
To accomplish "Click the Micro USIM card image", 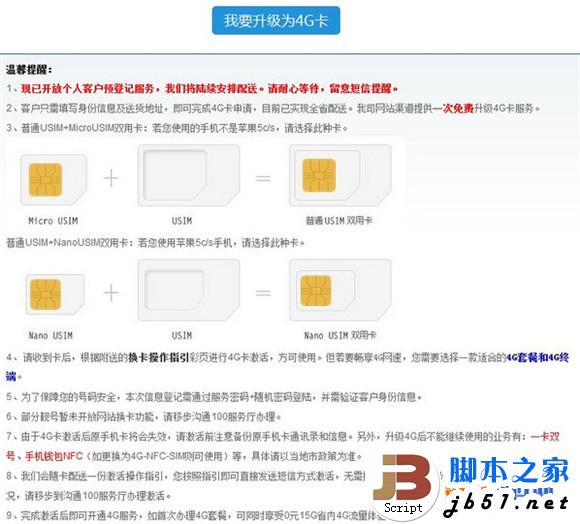I will (x=54, y=180).
